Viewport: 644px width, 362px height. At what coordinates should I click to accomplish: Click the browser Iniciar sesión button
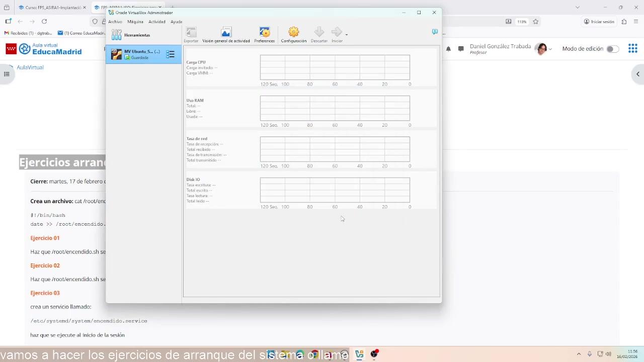pos(599,22)
